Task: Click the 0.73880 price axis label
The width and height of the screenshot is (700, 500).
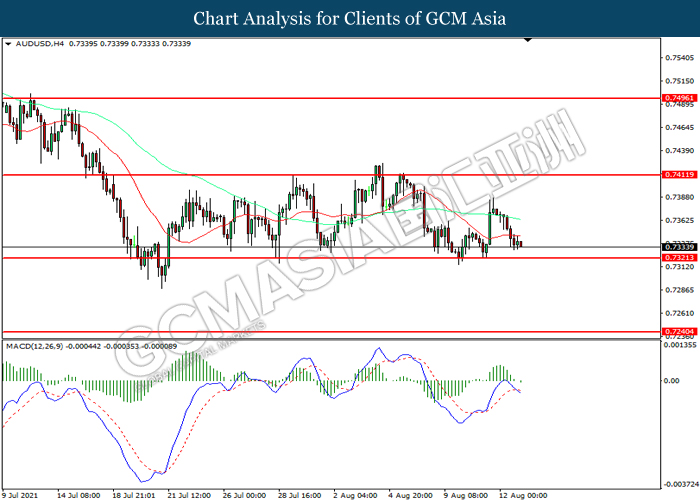Action: [x=680, y=197]
